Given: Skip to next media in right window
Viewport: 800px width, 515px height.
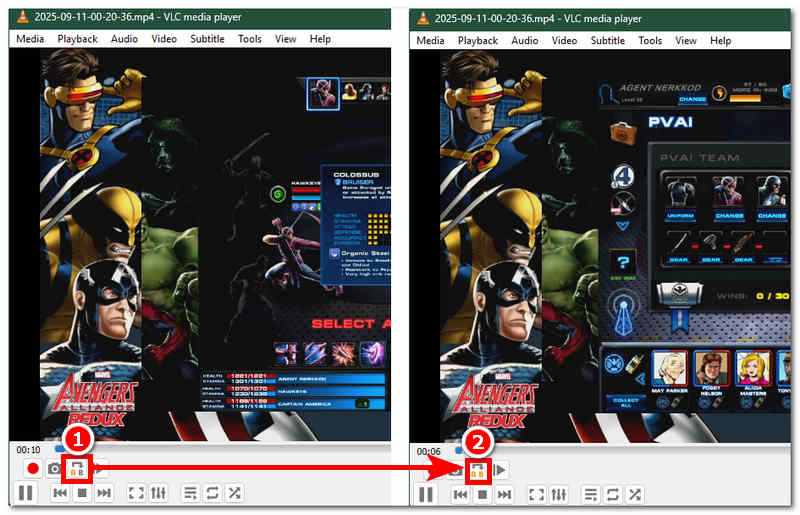Looking at the screenshot, I should 505,494.
